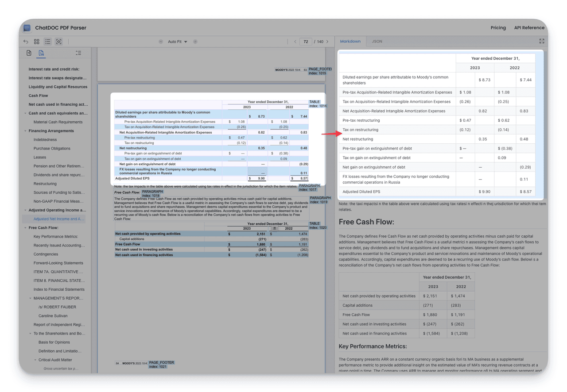567x392 pixels.
Task: Click the original document outline icon
Action: pyautogui.click(x=29, y=53)
